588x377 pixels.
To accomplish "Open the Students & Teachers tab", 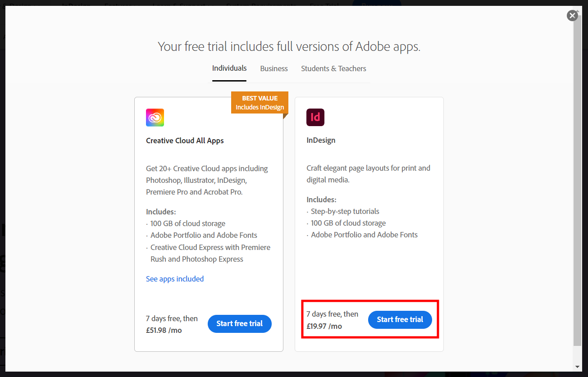I will pos(333,68).
